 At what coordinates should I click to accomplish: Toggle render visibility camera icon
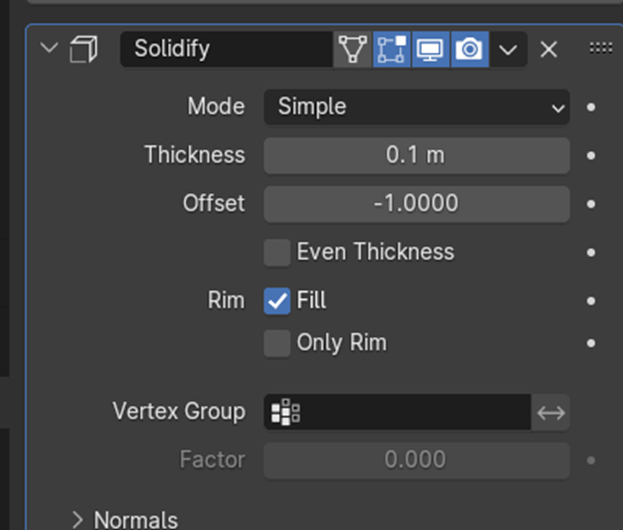469,49
